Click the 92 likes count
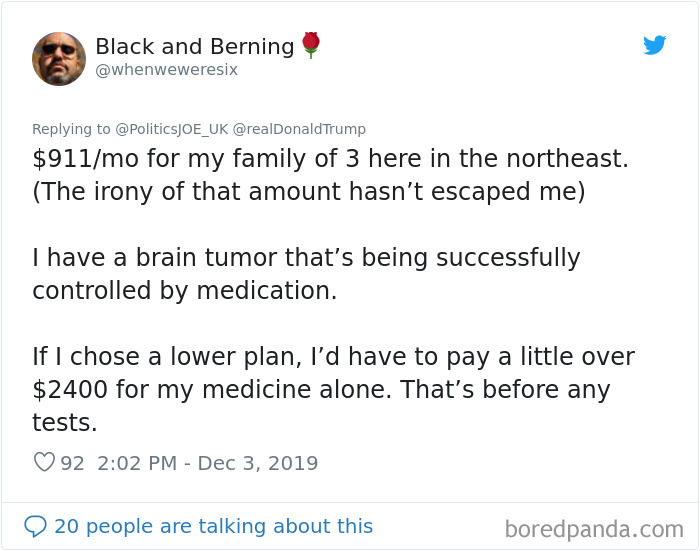This screenshot has width=700, height=551. [72, 463]
